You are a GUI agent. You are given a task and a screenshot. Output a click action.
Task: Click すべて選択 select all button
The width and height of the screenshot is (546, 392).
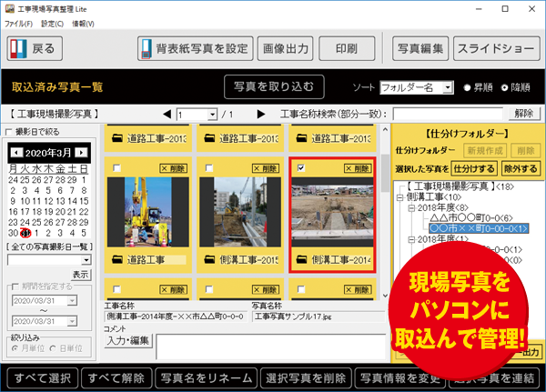[43, 378]
